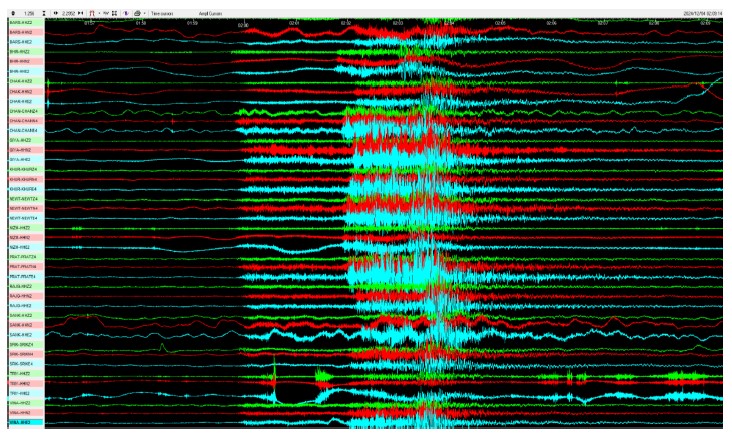Click the date-time stamp at top right

pos(704,13)
